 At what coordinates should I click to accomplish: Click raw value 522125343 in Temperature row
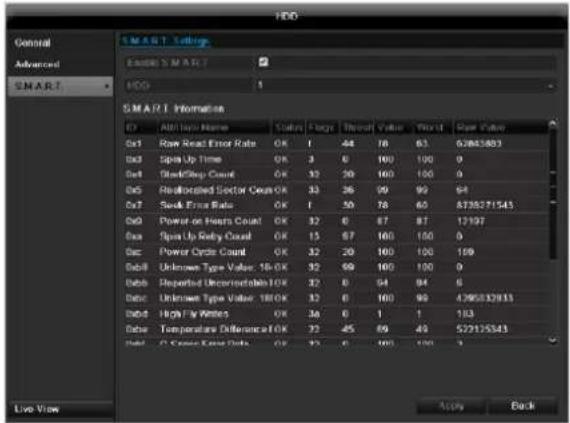coord(482,329)
